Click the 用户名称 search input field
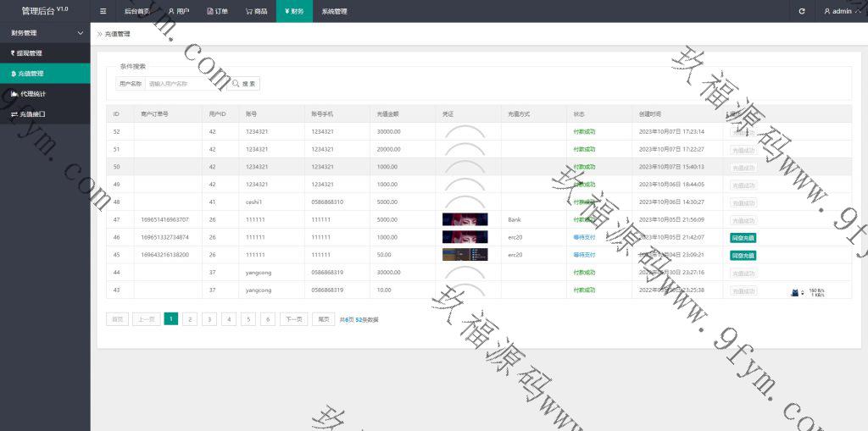The height and width of the screenshot is (431, 868). (x=185, y=84)
